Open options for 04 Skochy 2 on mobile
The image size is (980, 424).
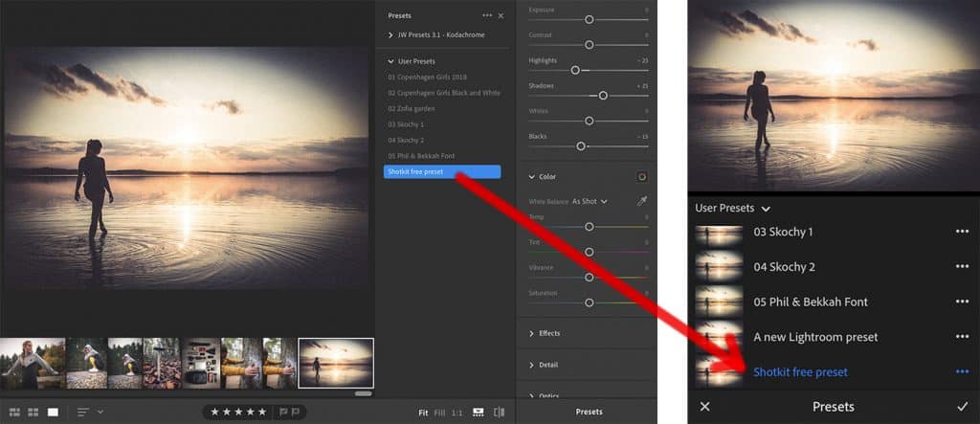pyautogui.click(x=962, y=267)
